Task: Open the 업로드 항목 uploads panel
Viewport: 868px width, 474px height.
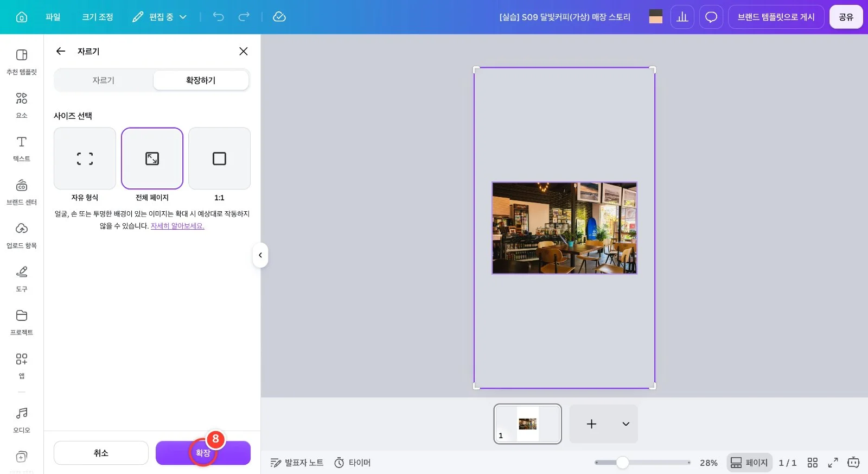Action: point(22,236)
